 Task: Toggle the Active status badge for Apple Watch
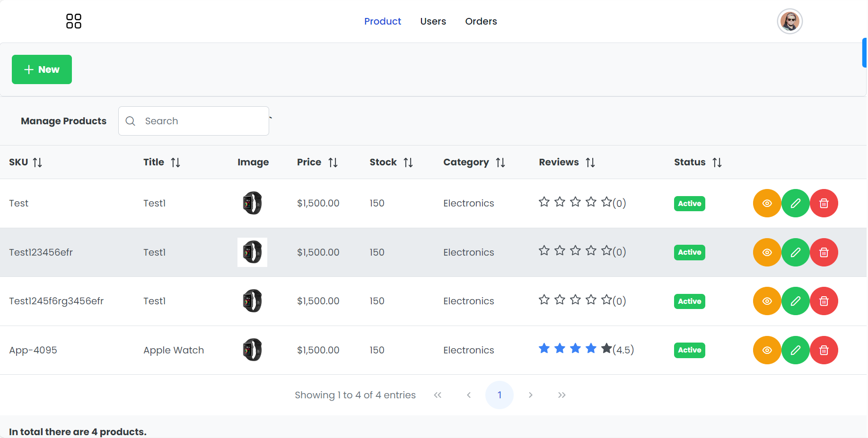pos(689,350)
